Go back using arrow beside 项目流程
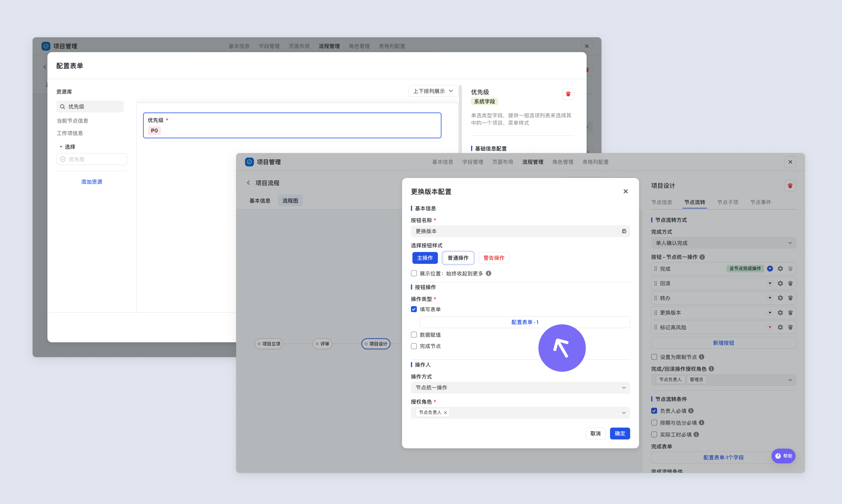Viewport: 842px width, 504px height. point(248,183)
